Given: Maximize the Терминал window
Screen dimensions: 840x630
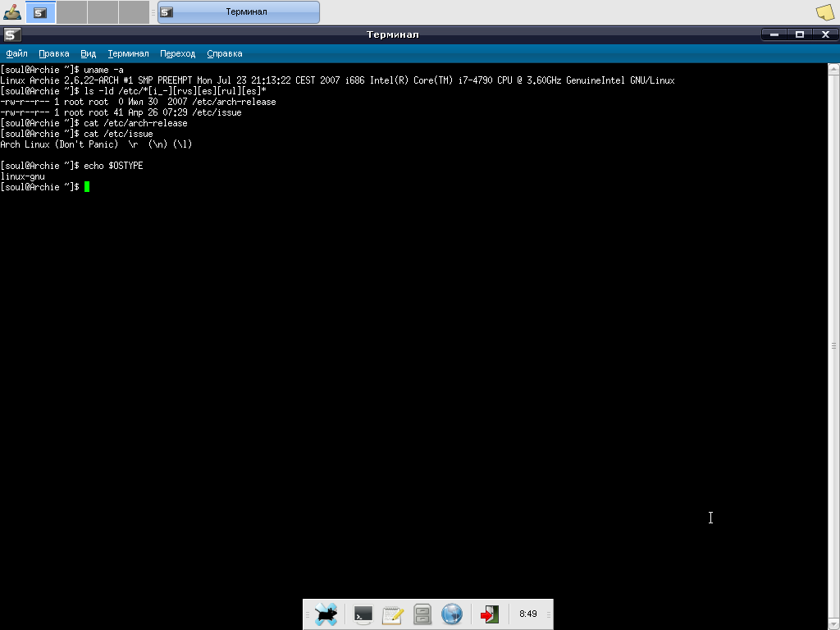Looking at the screenshot, I should pyautogui.click(x=800, y=34).
